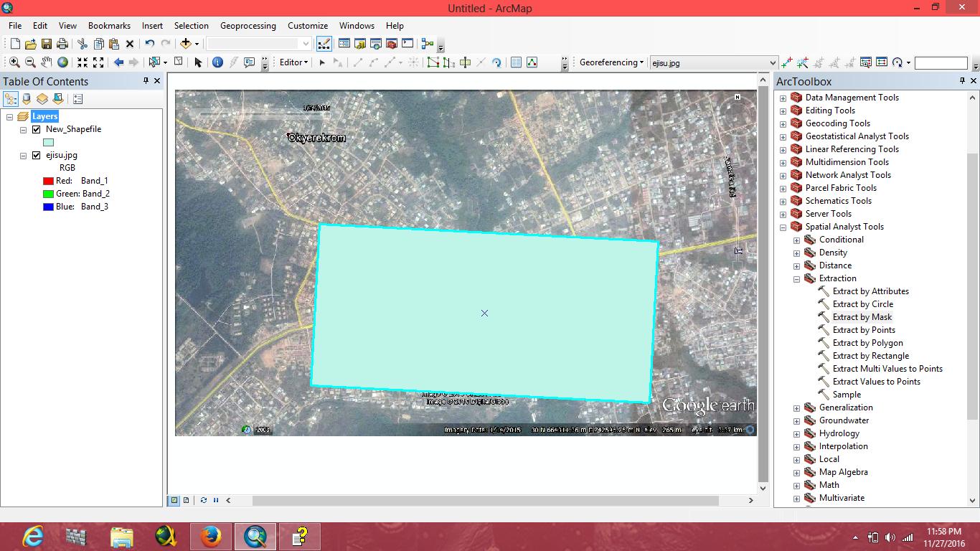
Task: Select the Zoom In tool
Action: pos(14,62)
